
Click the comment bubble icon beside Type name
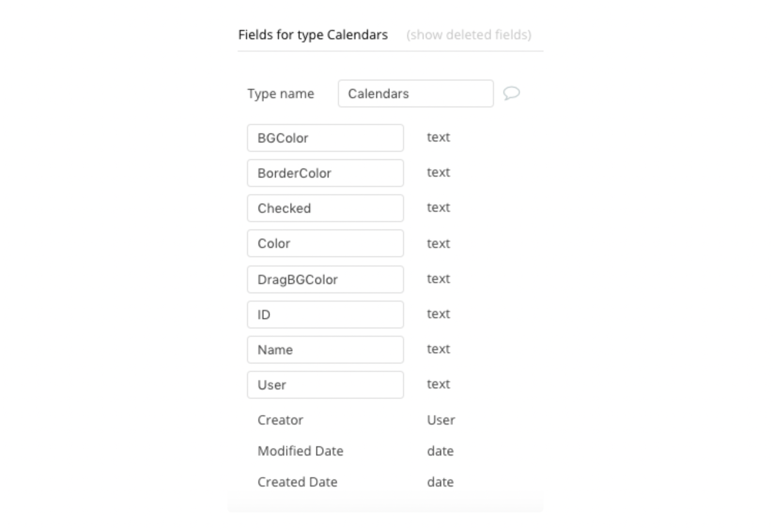511,93
